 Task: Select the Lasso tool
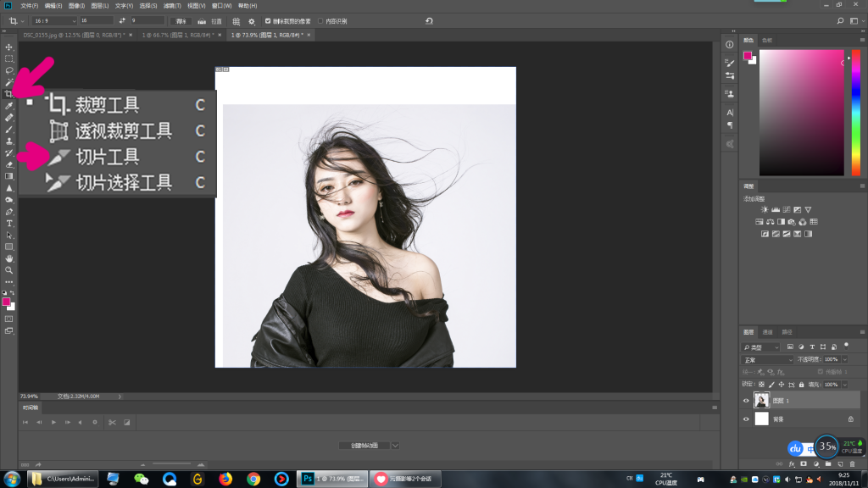pyautogui.click(x=8, y=71)
